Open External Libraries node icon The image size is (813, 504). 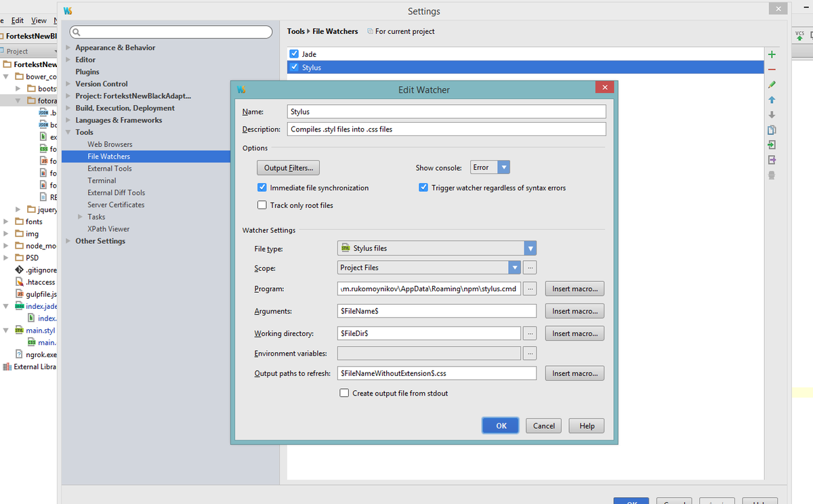coord(7,367)
